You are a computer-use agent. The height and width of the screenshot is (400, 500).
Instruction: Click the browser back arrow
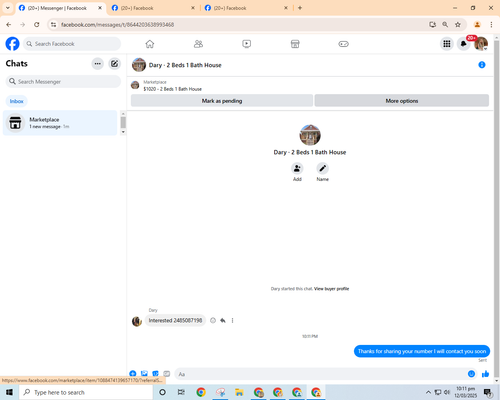tap(9, 24)
